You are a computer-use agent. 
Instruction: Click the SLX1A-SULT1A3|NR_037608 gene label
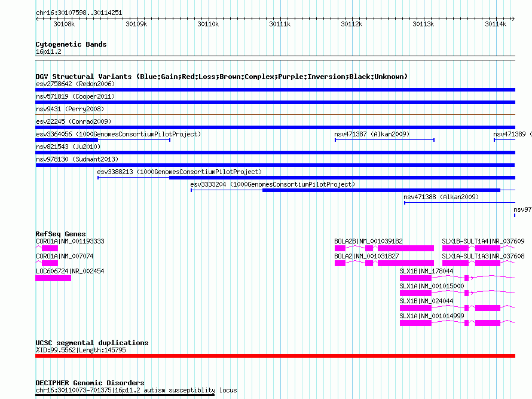[x=483, y=256]
